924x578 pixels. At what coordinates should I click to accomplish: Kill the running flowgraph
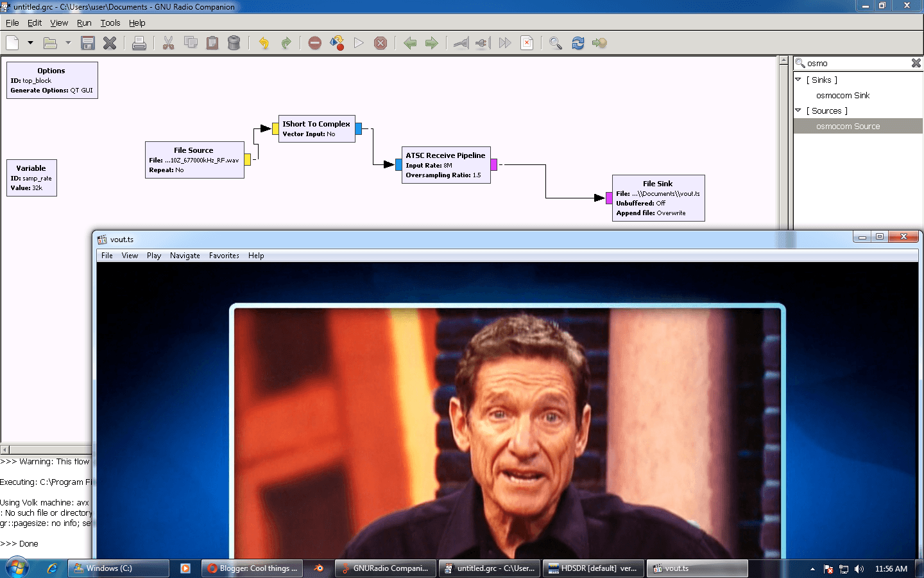click(x=381, y=42)
